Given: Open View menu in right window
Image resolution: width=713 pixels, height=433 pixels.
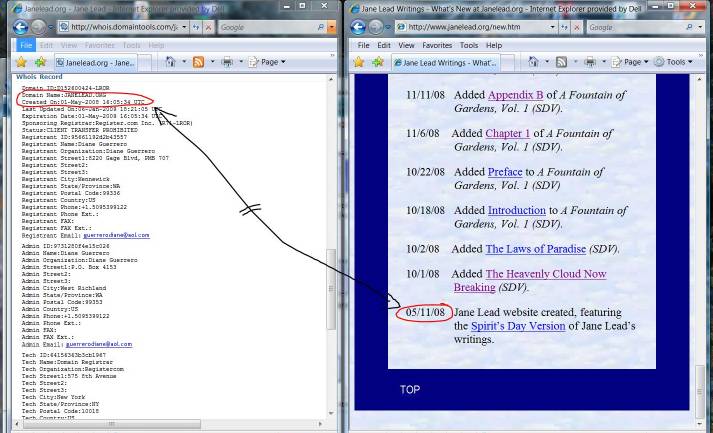Looking at the screenshot, I should (x=406, y=45).
